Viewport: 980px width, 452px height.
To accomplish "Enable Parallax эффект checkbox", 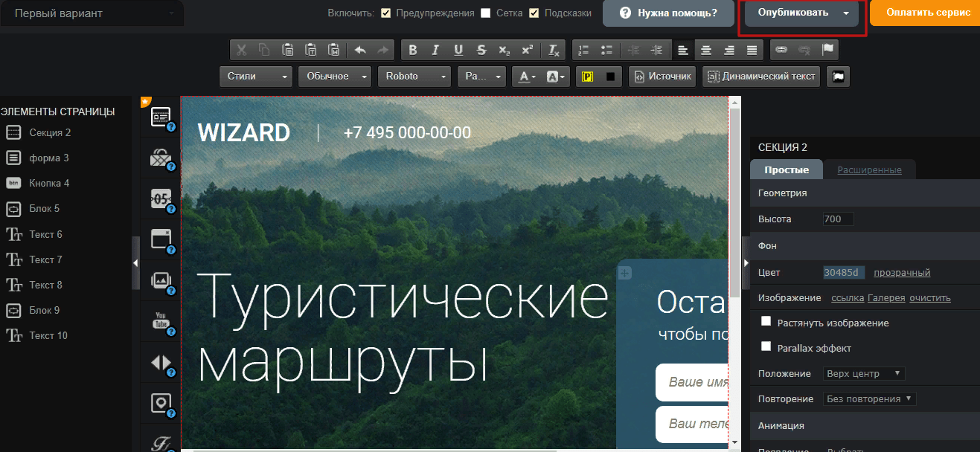I will [x=766, y=346].
